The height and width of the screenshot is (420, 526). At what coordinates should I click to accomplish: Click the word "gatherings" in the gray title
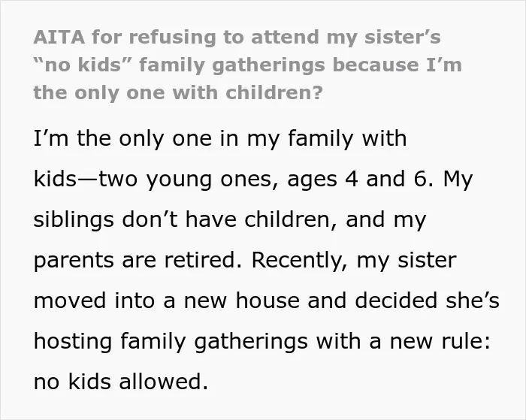[x=268, y=65]
